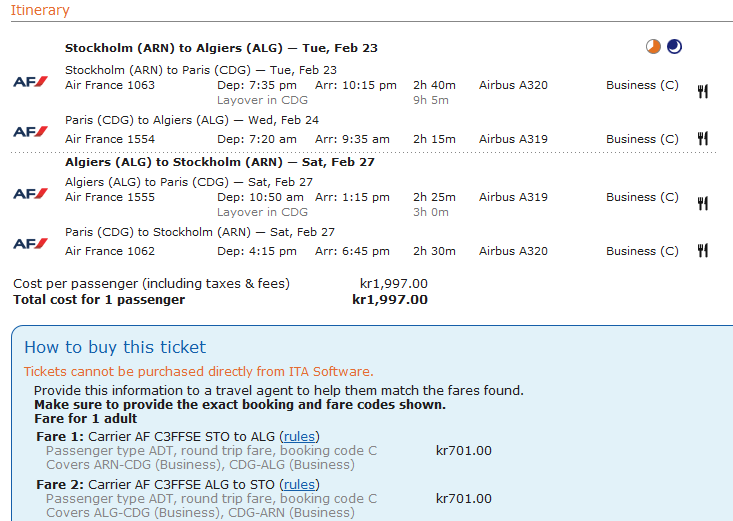The height and width of the screenshot is (521, 733).
Task: Click the meal icon for flight 1554
Action: (x=703, y=139)
